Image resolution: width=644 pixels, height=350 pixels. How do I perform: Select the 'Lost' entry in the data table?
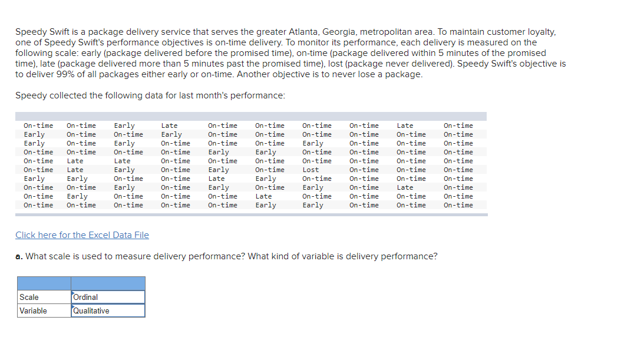point(311,169)
